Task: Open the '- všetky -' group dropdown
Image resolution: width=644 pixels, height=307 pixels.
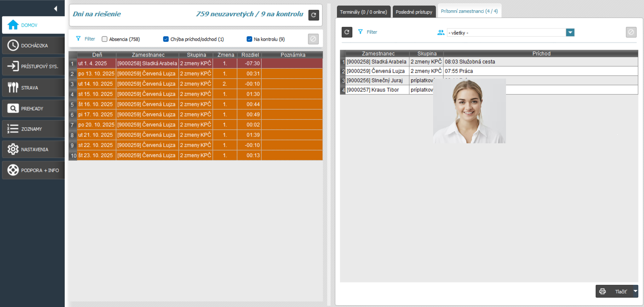Action: (570, 33)
